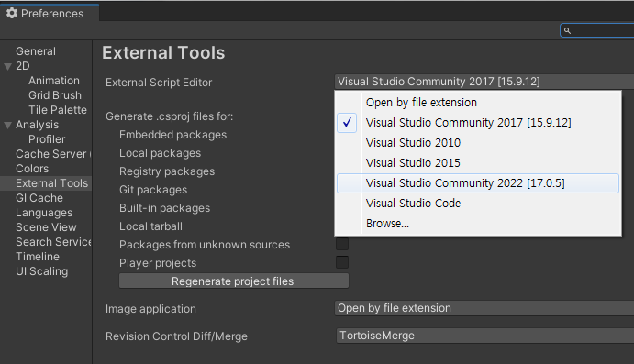634x364 pixels.
Task: Collapse the 2D category triangle
Action: coord(7,66)
